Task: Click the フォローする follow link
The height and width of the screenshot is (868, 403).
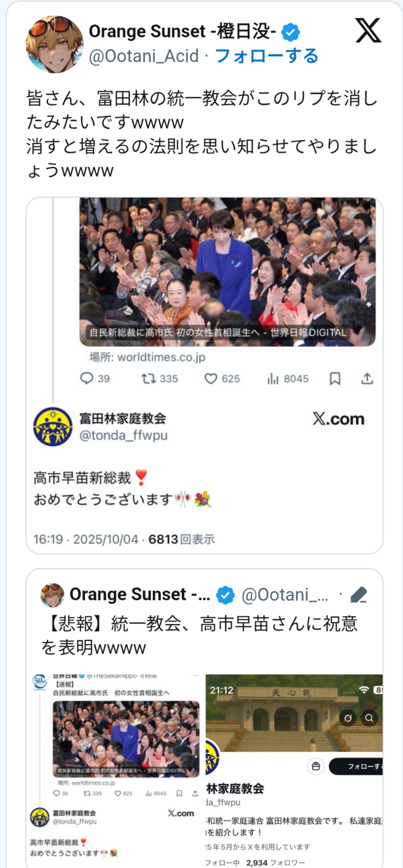Action: (x=266, y=56)
